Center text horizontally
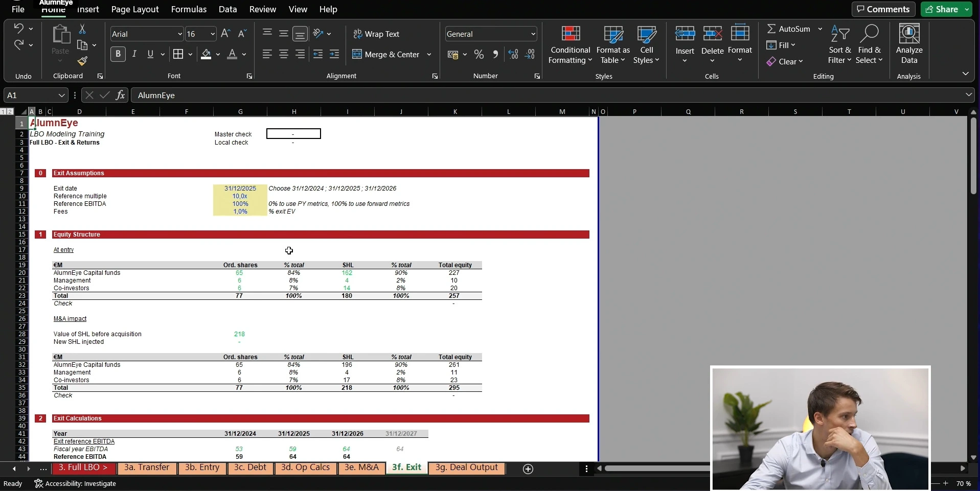 point(284,54)
